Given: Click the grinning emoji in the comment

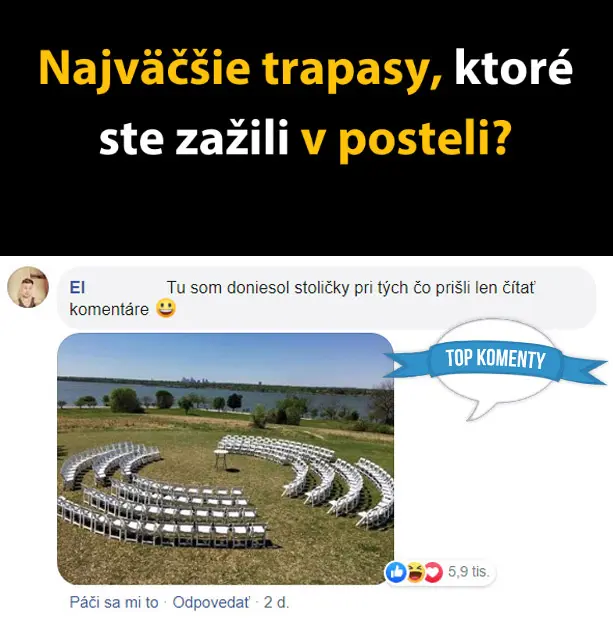Looking at the screenshot, I should (x=166, y=309).
